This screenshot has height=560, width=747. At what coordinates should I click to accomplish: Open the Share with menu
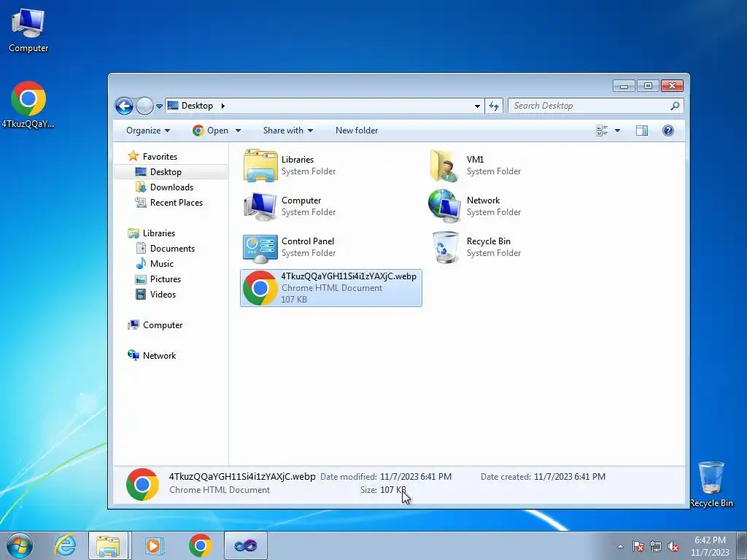[287, 131]
